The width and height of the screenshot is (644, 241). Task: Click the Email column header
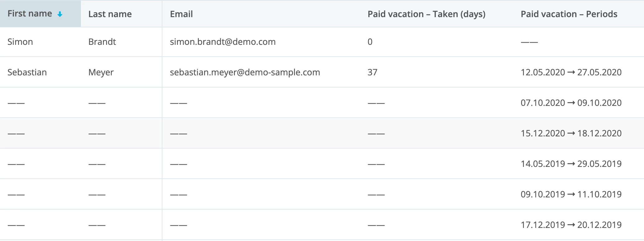(x=181, y=14)
